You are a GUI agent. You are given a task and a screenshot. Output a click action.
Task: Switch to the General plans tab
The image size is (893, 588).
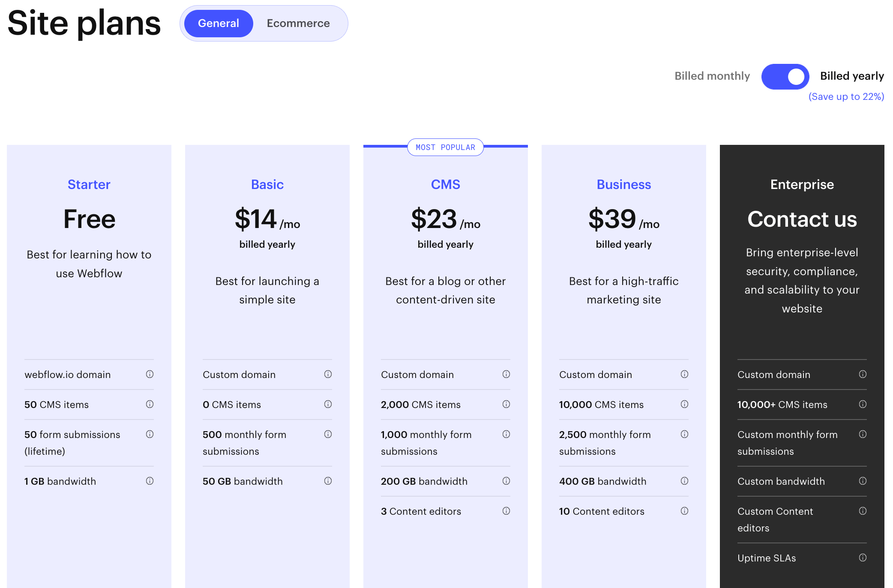tap(219, 23)
